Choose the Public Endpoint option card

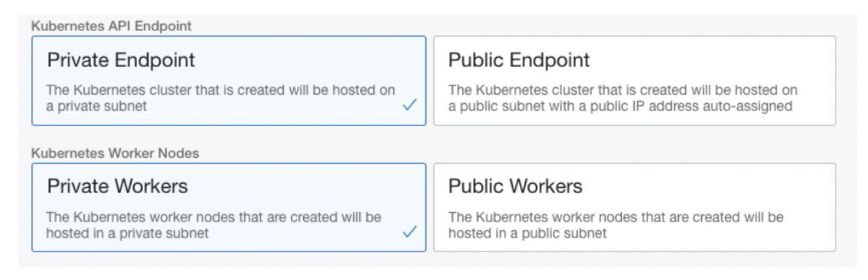pyautogui.click(x=634, y=81)
